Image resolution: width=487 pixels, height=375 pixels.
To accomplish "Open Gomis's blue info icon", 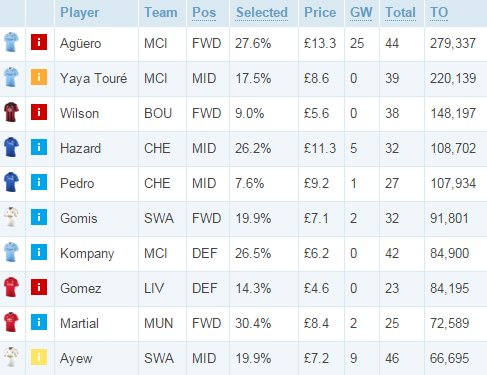I will [x=39, y=217].
